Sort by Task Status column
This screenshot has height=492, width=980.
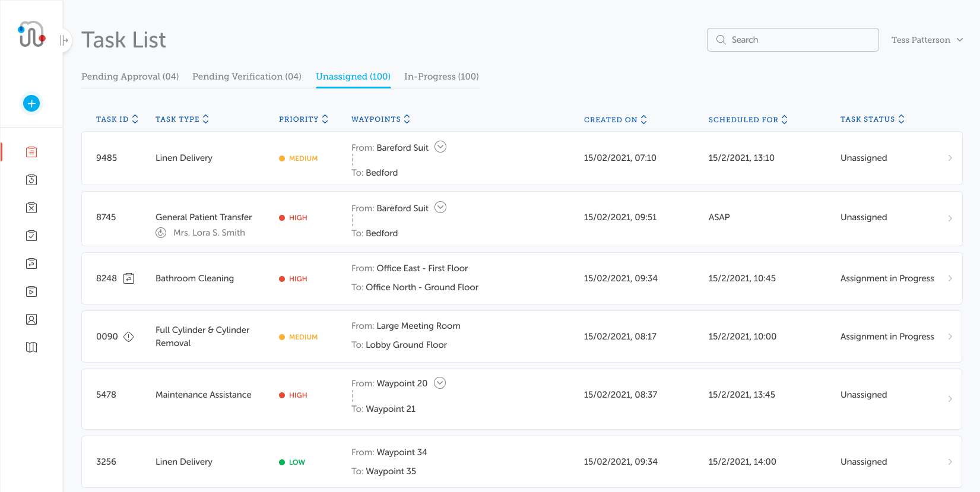pyautogui.click(x=872, y=119)
